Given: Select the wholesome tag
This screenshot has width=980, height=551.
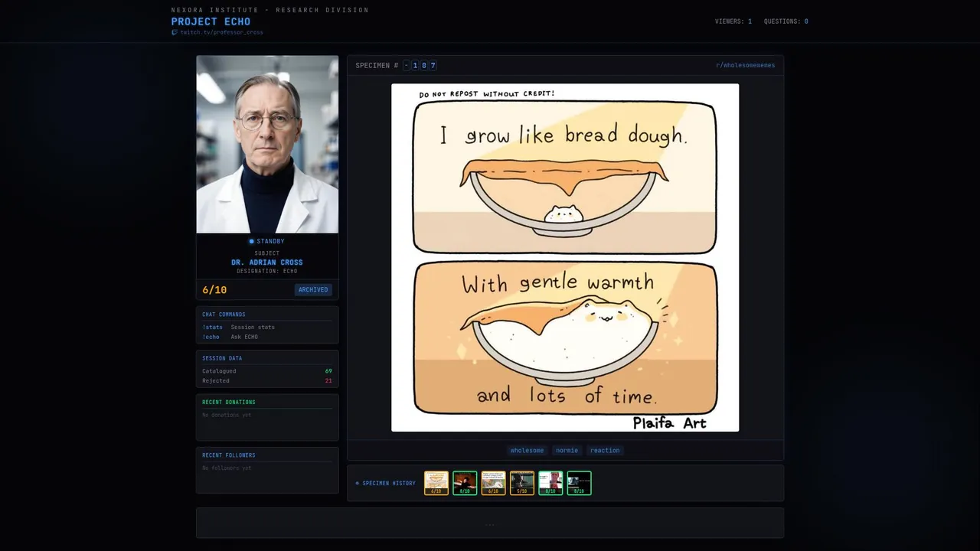Looking at the screenshot, I should pyautogui.click(x=527, y=451).
